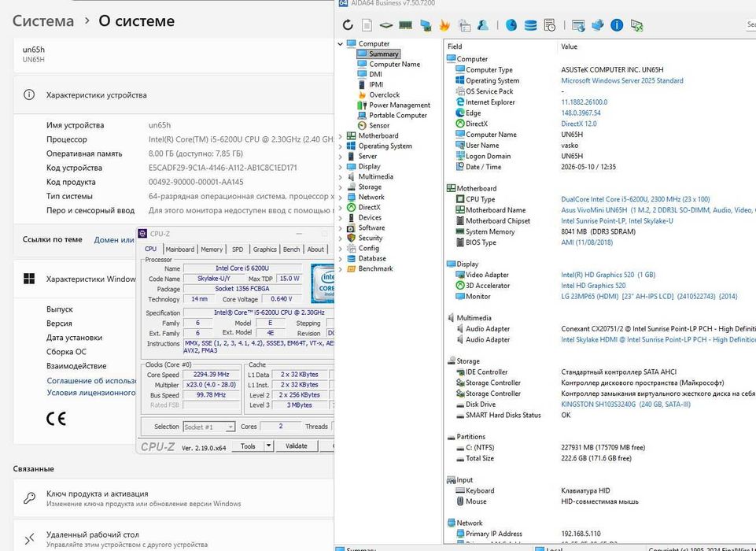The image size is (756, 551).
Task: Open the Selection Socket #1 dropdown in CPU-Z
Action: click(230, 427)
